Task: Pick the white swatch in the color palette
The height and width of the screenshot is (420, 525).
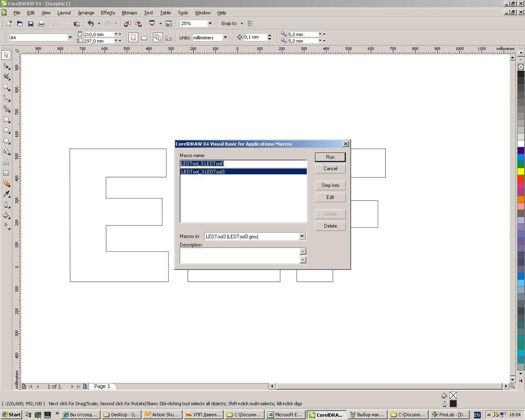Action: tap(521, 144)
